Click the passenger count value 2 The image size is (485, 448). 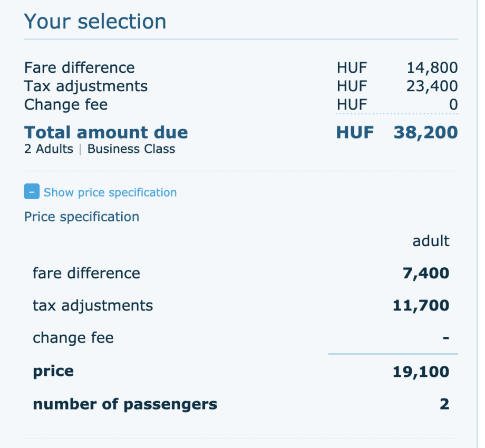click(x=444, y=404)
